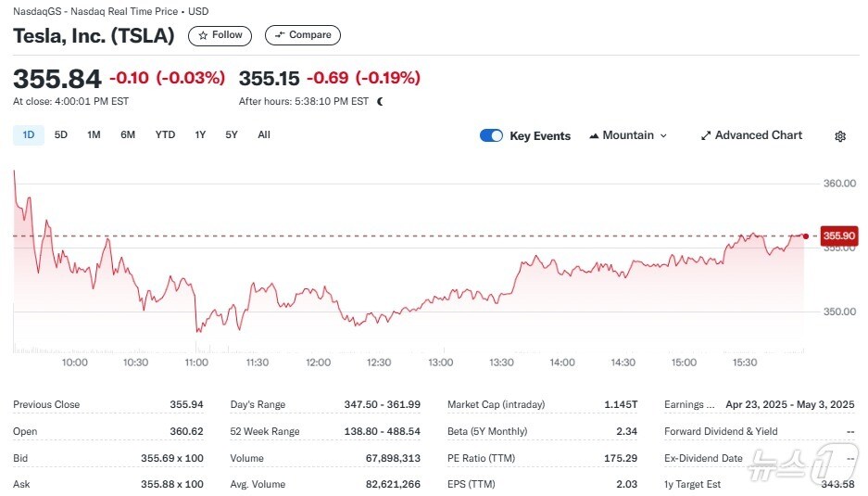Switch to YTD chart range
The height and width of the screenshot is (496, 868).
pyautogui.click(x=165, y=134)
